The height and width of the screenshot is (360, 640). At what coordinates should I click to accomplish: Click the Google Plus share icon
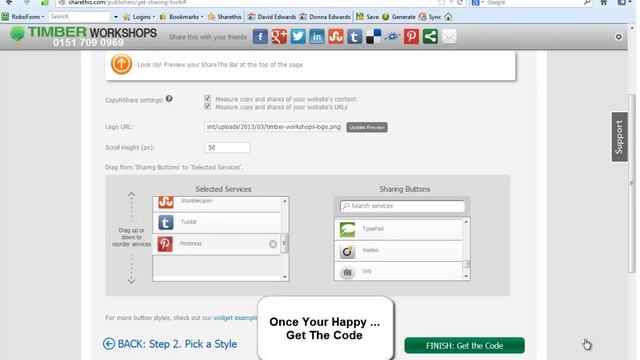pos(279,37)
